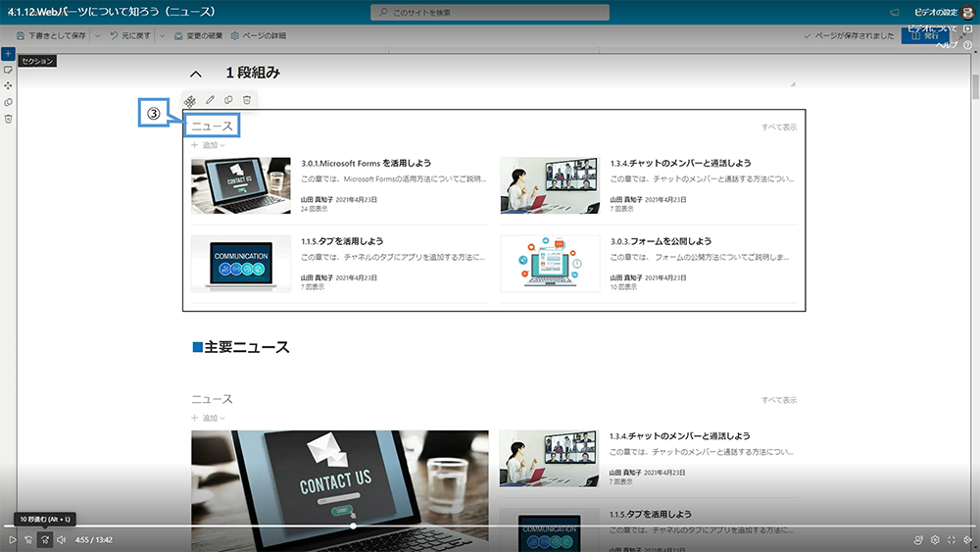
Task: Open the audio track person-voice icon
Action: 918,539
